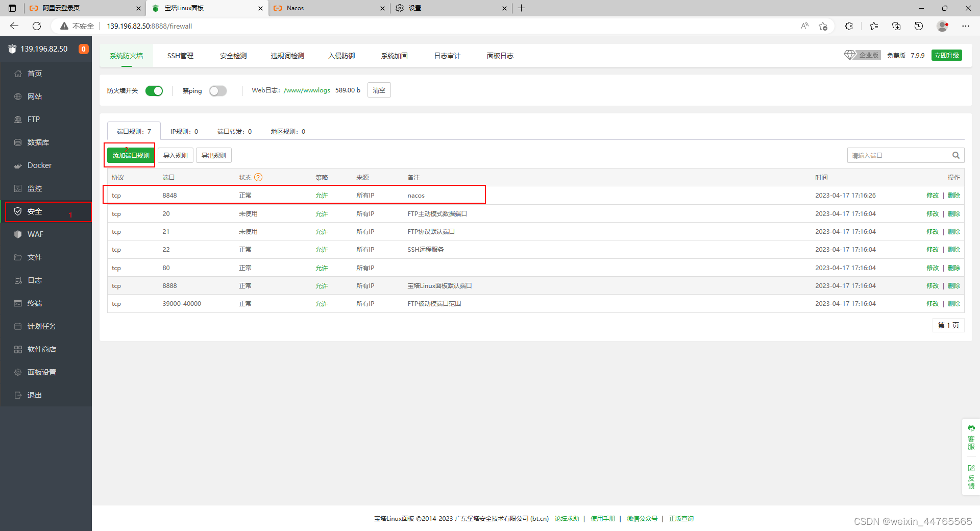This screenshot has width=980, height=531.
Task: Click the 立即升级 upgrade button
Action: coord(947,55)
